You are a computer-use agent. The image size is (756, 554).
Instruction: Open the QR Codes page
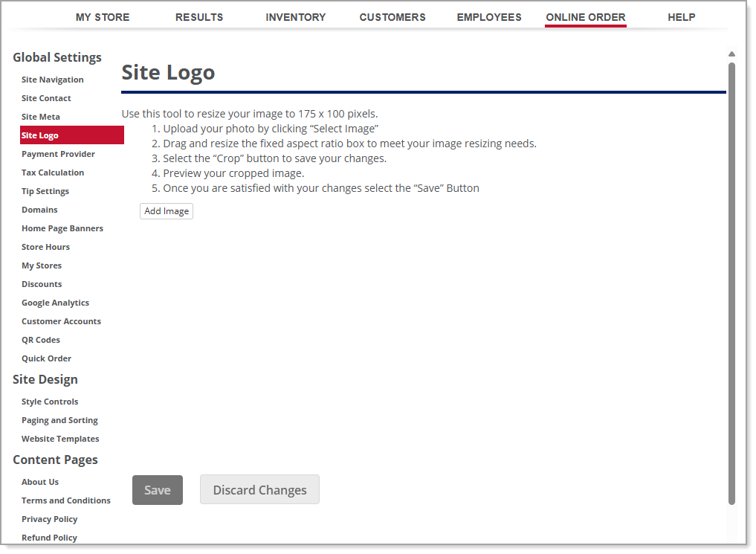click(40, 340)
